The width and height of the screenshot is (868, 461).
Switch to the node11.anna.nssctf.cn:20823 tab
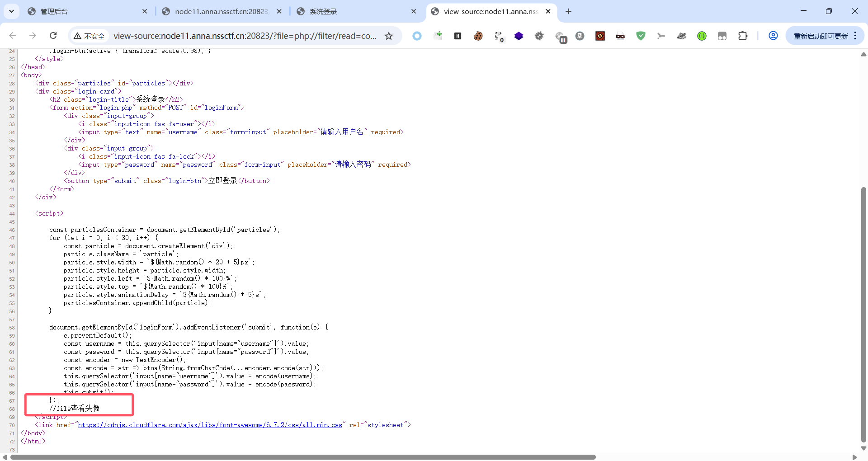[x=222, y=11]
